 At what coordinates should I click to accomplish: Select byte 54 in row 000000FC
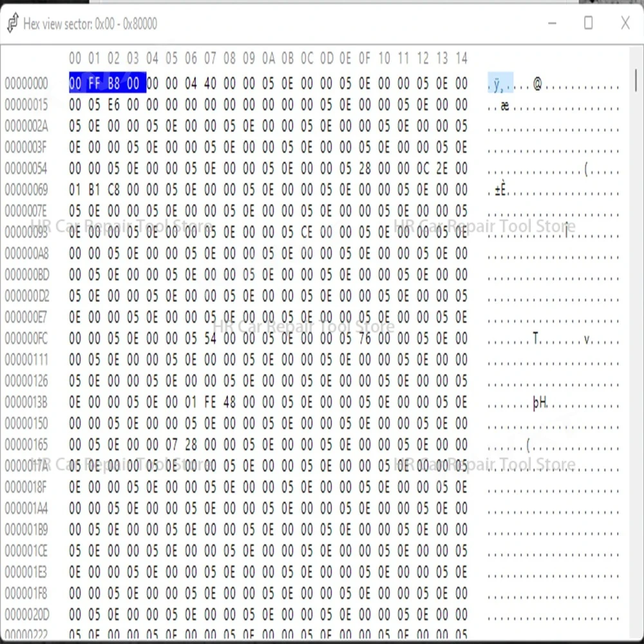211,339
